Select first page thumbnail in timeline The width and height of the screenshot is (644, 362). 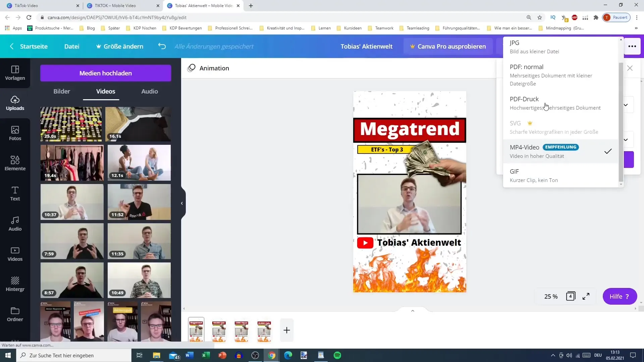(x=196, y=330)
